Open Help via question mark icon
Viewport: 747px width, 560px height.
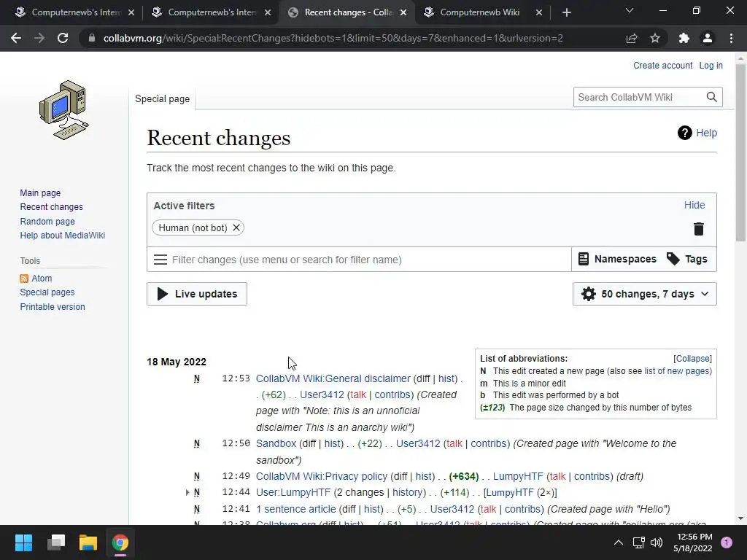(x=684, y=133)
